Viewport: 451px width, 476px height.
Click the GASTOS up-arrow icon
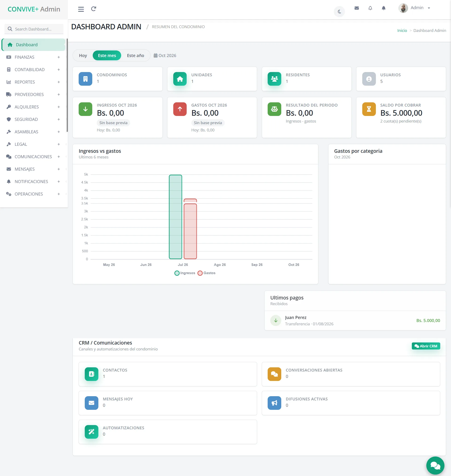point(180,109)
